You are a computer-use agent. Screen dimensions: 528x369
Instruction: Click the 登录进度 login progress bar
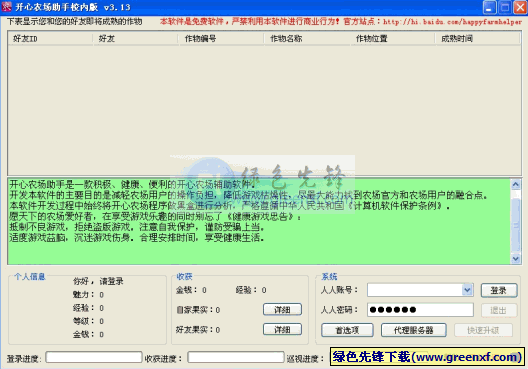[x=94, y=357]
